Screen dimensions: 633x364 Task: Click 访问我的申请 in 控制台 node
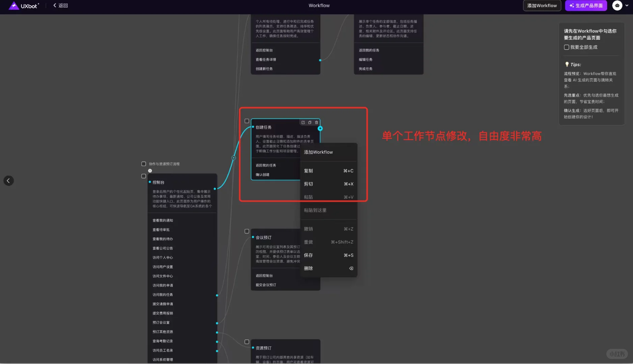pyautogui.click(x=163, y=285)
